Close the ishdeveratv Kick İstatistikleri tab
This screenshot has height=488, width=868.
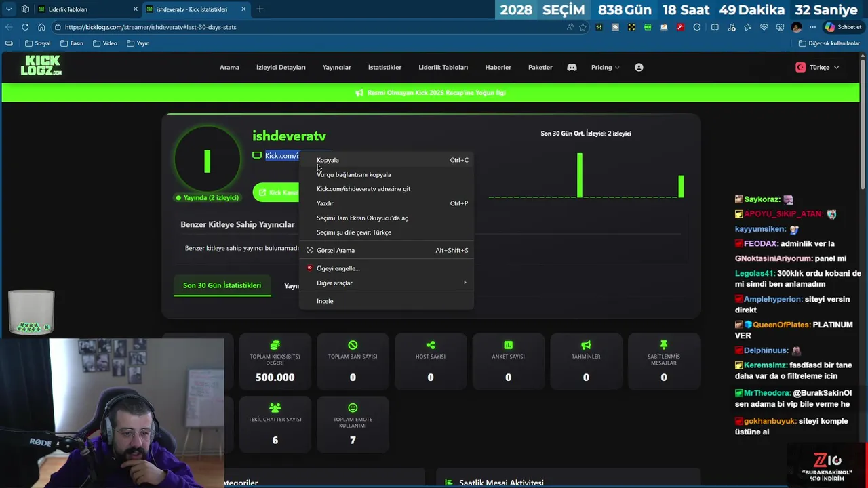coord(243,9)
